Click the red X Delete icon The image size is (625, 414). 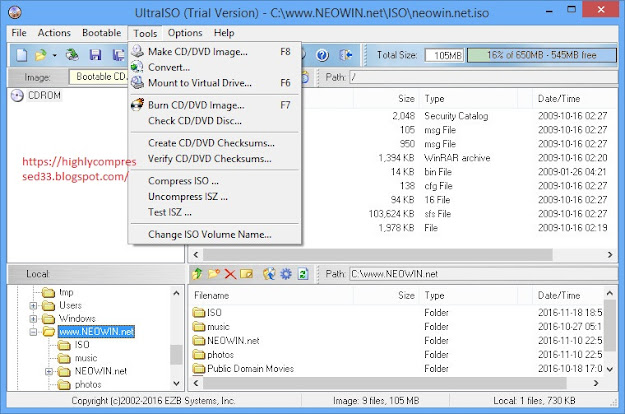(x=230, y=274)
